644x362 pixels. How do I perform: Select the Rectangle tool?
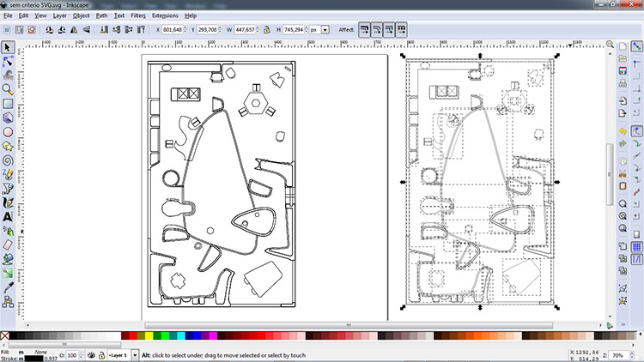[8, 104]
